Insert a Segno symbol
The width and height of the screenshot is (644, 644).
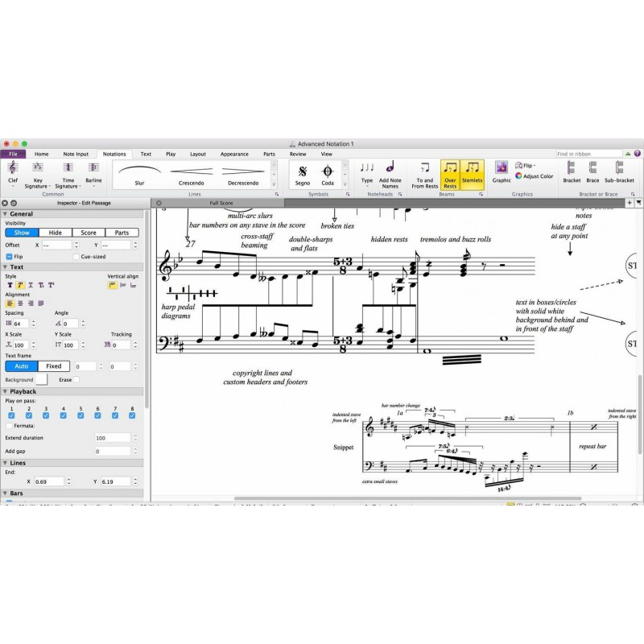[303, 173]
